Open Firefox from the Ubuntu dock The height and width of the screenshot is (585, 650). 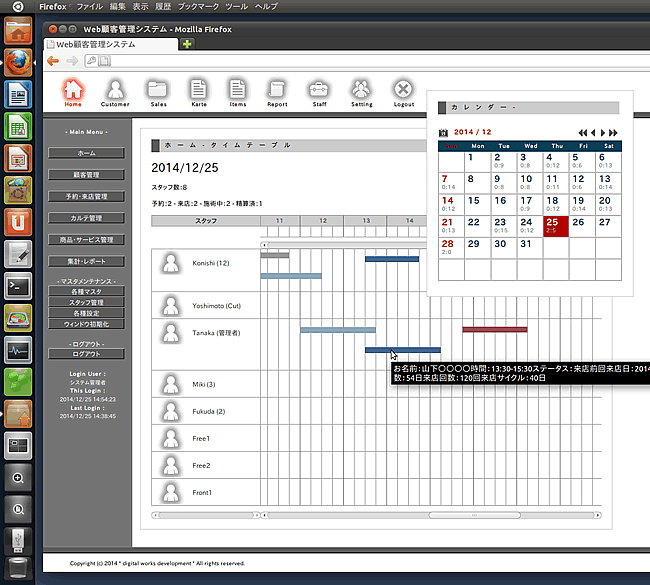tap(18, 62)
